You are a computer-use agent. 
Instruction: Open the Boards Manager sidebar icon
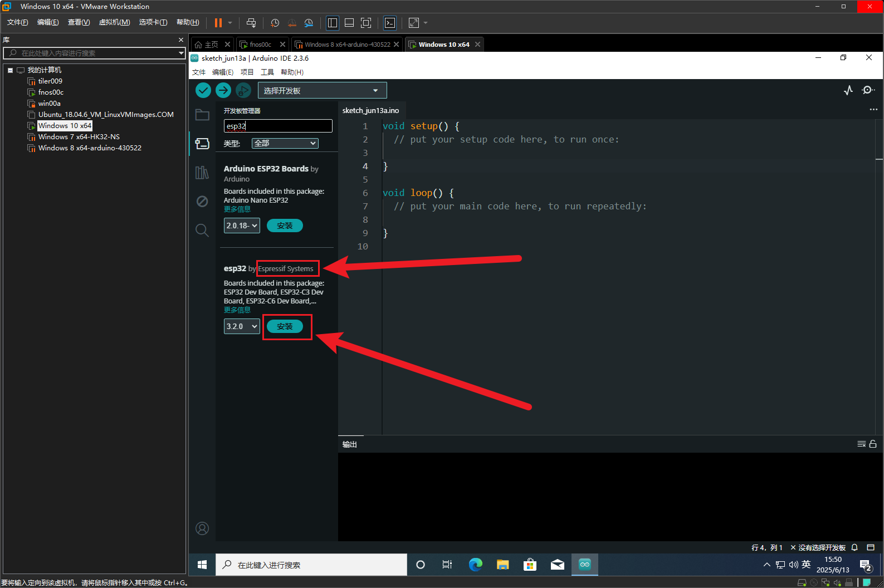[202, 144]
